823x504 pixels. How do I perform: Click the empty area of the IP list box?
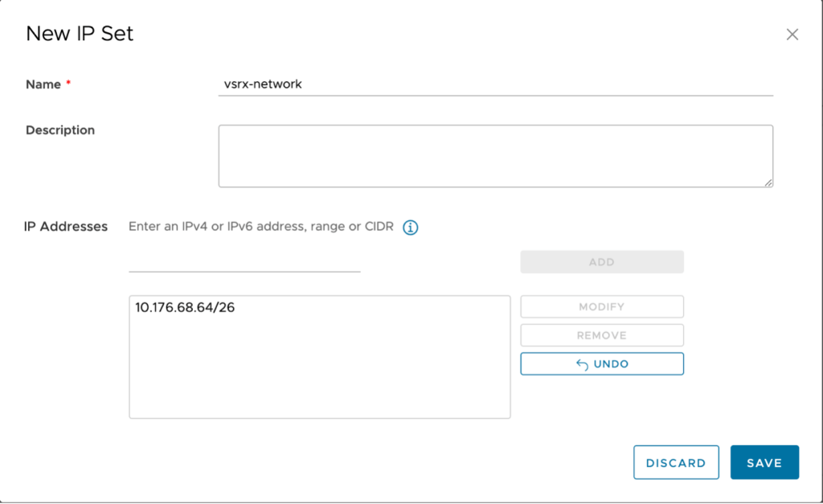[x=319, y=370]
